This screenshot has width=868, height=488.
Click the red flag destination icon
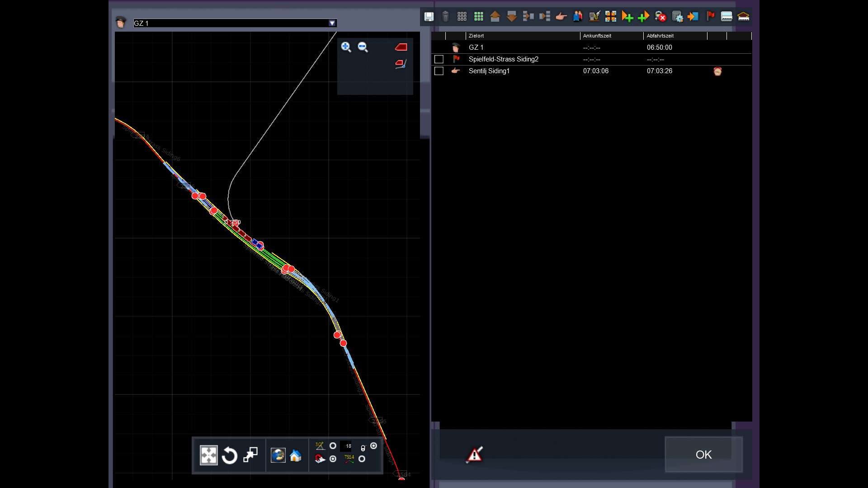click(710, 17)
